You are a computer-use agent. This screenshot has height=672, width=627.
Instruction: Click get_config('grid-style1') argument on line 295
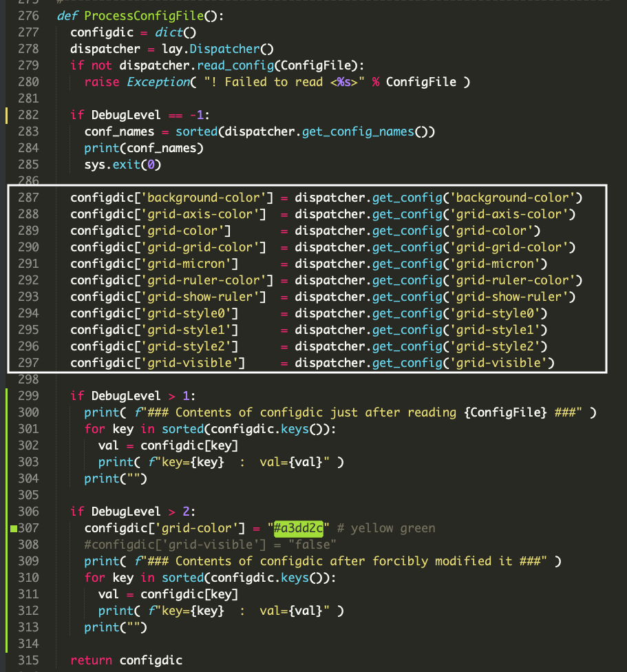(498, 330)
